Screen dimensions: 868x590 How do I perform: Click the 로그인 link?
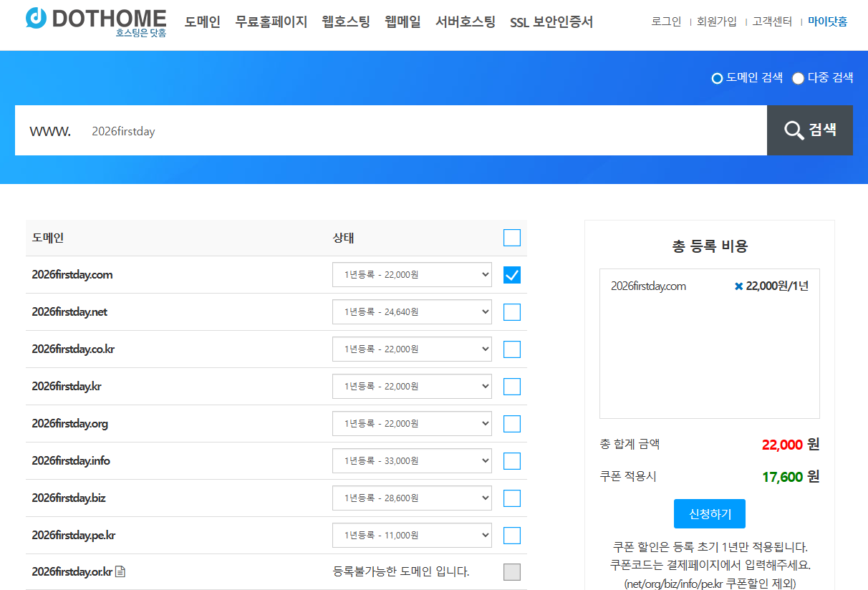(665, 21)
